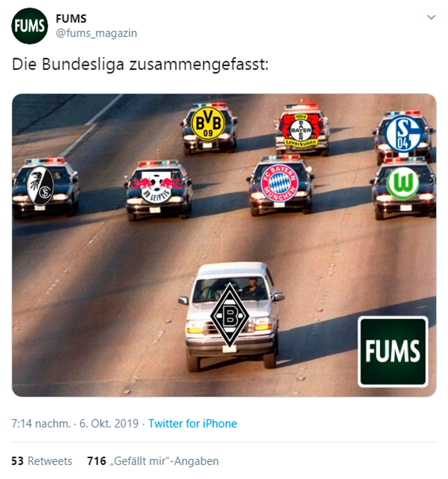Viewport: 448px width, 479px height.
Task: Open the tweet options chevron menu
Action: pos(431,18)
